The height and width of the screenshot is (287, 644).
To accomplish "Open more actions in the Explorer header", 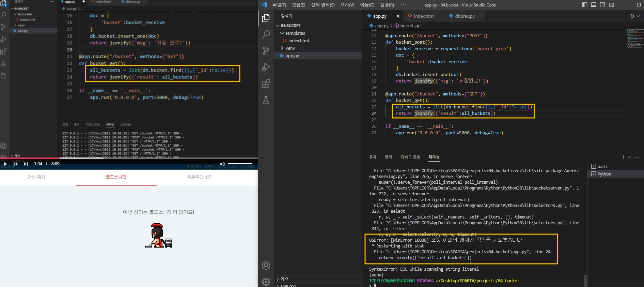I will tap(355, 16).
